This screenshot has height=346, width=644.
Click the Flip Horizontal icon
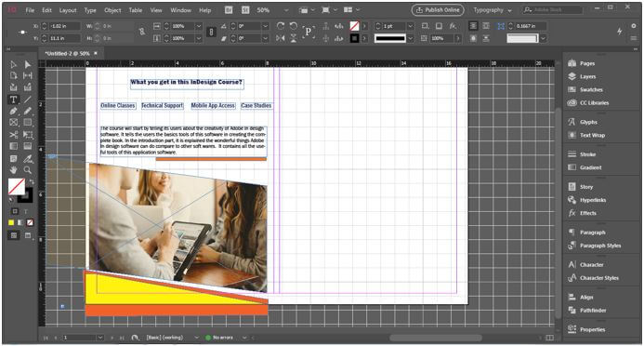click(281, 38)
